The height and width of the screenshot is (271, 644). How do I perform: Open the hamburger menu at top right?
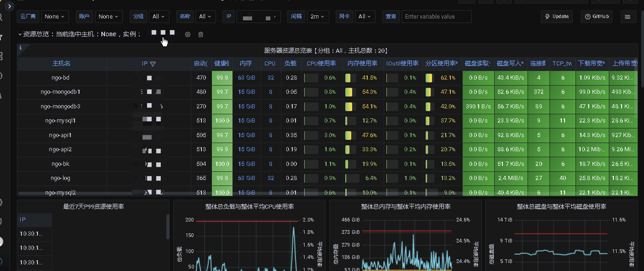[628, 17]
